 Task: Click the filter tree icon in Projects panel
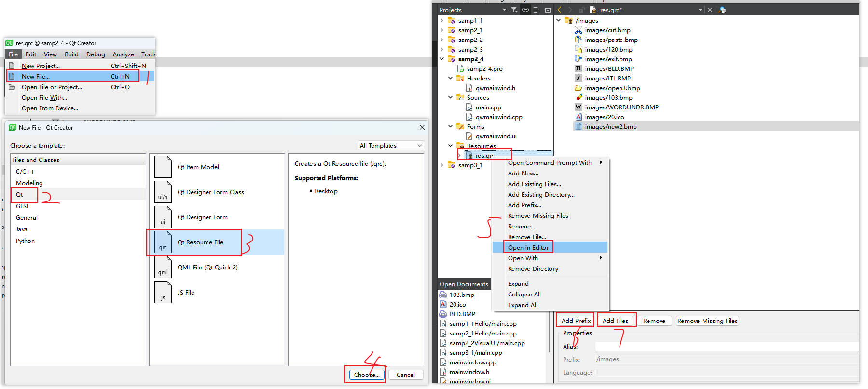pos(514,10)
